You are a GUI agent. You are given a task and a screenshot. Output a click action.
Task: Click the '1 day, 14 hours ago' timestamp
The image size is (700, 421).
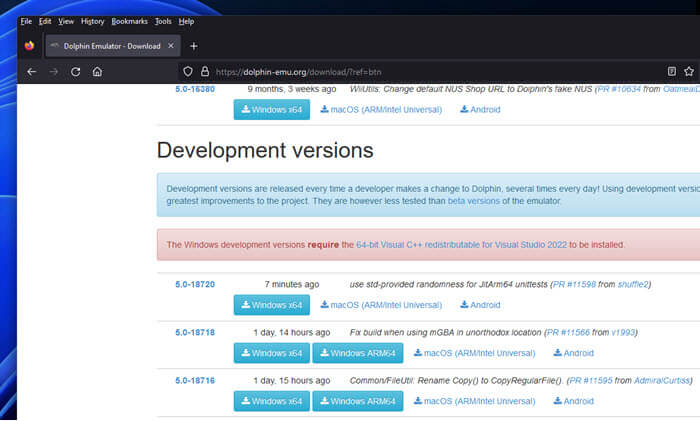coord(292,333)
